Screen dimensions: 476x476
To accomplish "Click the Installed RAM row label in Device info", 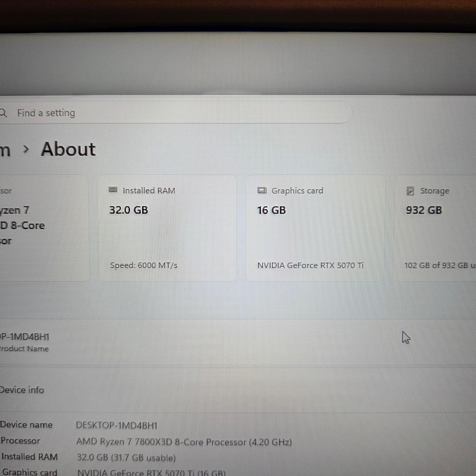I will [x=29, y=456].
